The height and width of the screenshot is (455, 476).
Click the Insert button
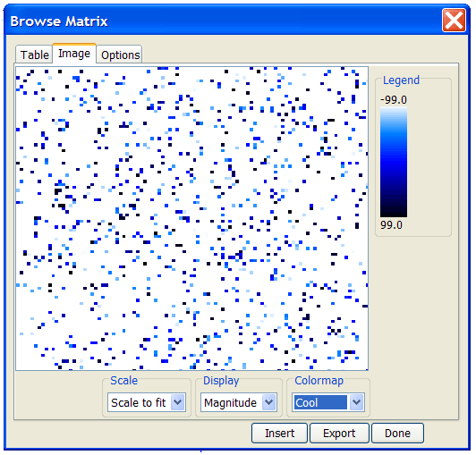[x=279, y=433]
